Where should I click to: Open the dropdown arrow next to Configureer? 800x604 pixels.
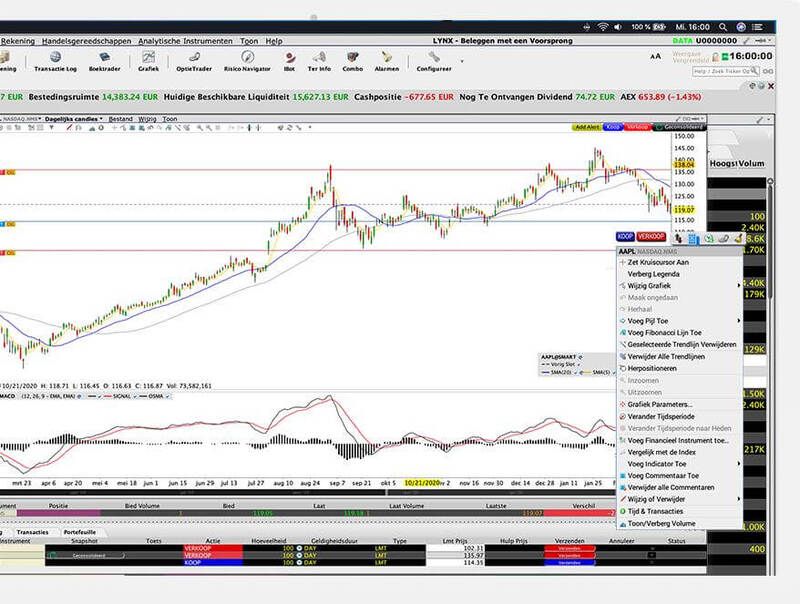[462, 61]
